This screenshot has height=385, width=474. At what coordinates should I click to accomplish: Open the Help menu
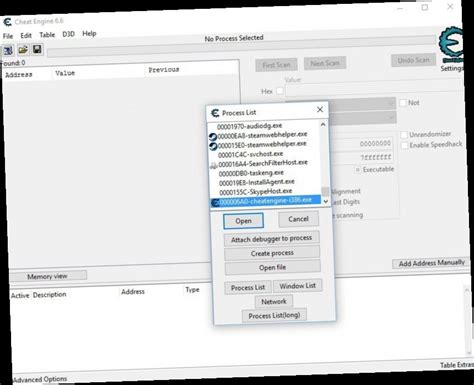89,33
